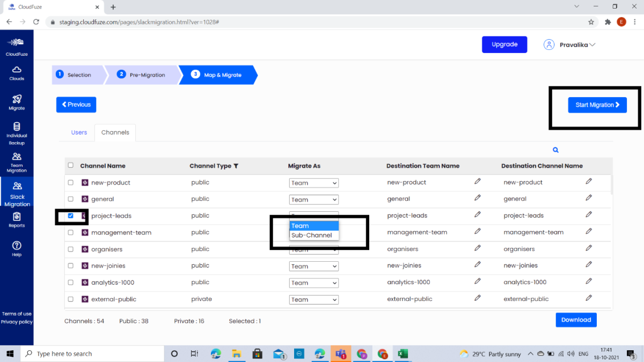The height and width of the screenshot is (362, 644).
Task: Select Sub-Channel option in open dropdown
Action: tap(314, 235)
